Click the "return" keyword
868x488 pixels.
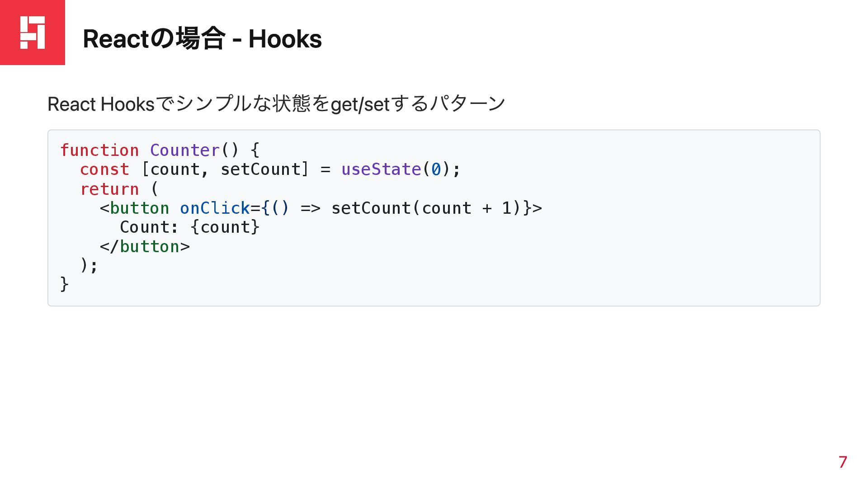click(x=109, y=189)
